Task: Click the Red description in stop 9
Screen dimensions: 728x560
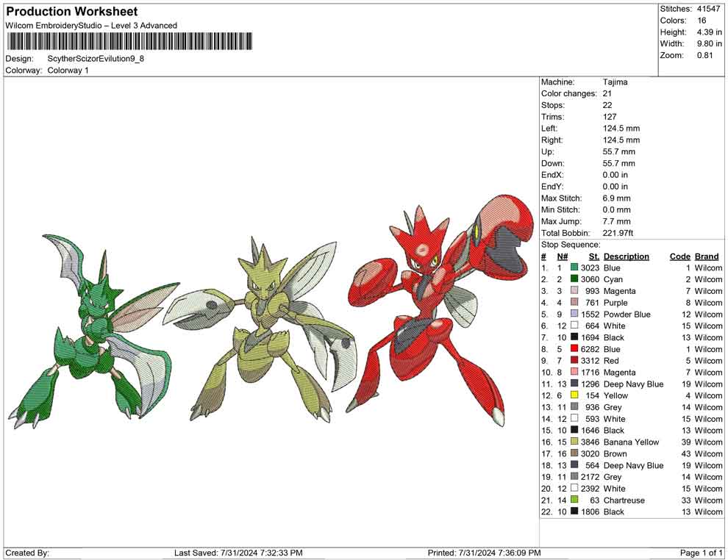Action: click(611, 361)
